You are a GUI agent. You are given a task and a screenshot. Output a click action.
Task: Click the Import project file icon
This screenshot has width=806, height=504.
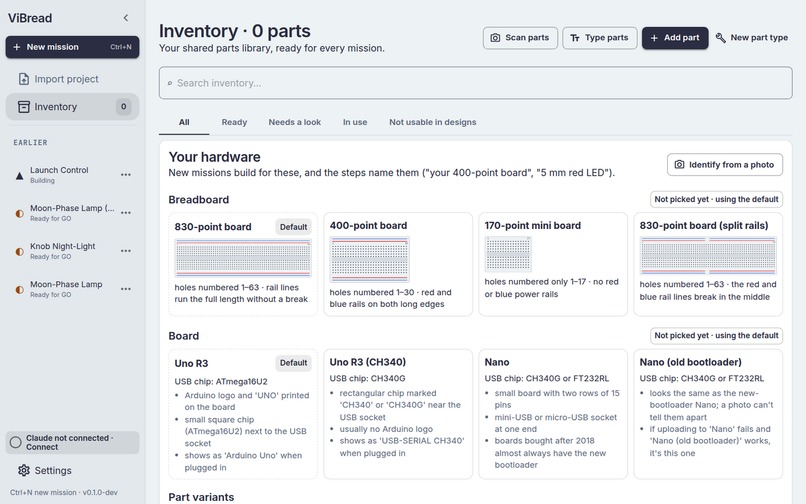coord(24,79)
